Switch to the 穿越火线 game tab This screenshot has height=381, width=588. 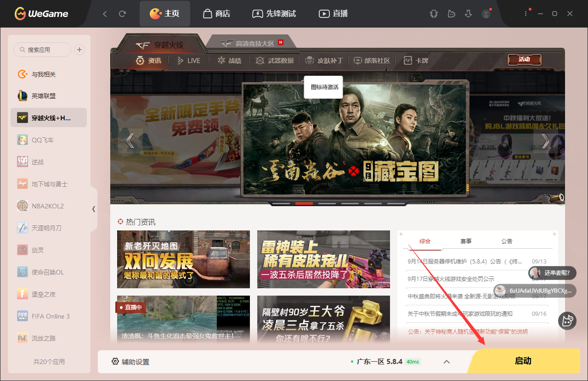click(160, 45)
